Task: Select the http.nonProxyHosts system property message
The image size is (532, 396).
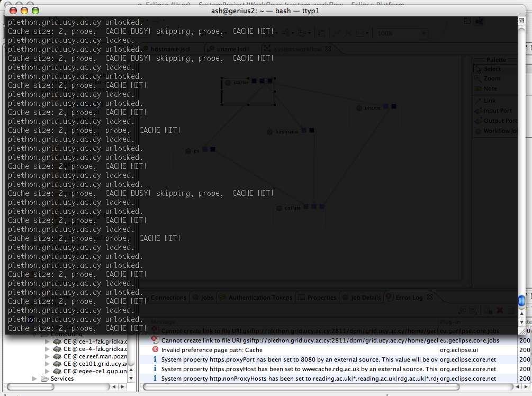Action: click(299, 379)
